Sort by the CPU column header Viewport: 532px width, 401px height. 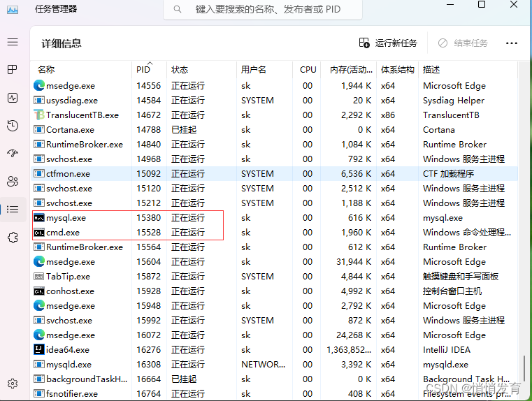pos(308,69)
